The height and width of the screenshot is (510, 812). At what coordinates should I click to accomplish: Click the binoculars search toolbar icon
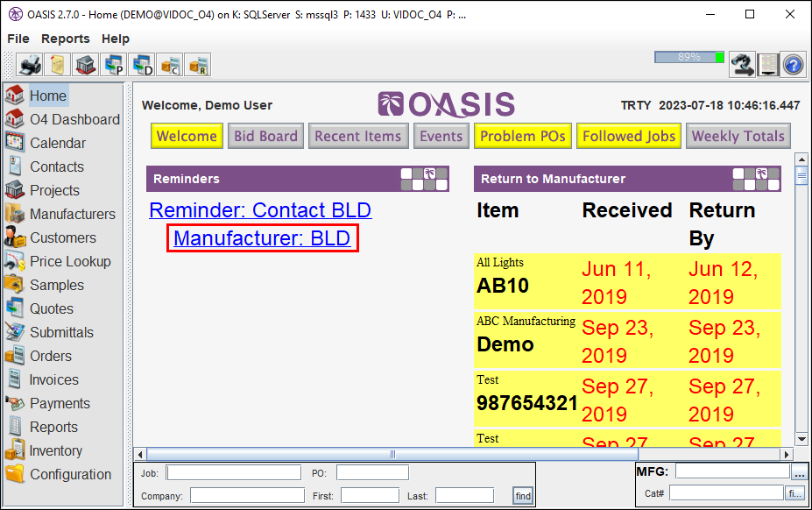point(742,65)
